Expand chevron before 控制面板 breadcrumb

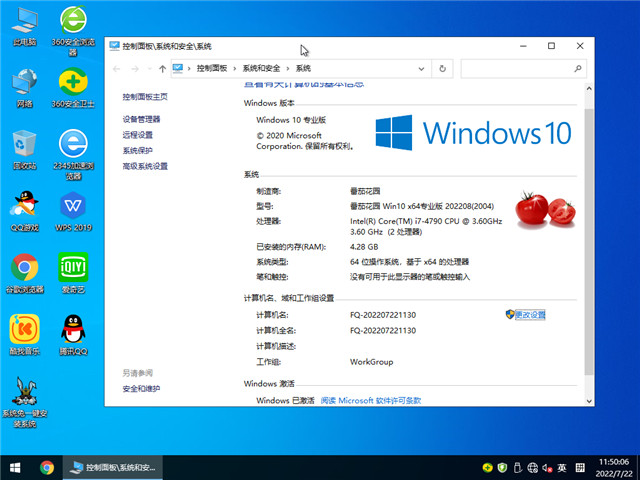(189, 68)
